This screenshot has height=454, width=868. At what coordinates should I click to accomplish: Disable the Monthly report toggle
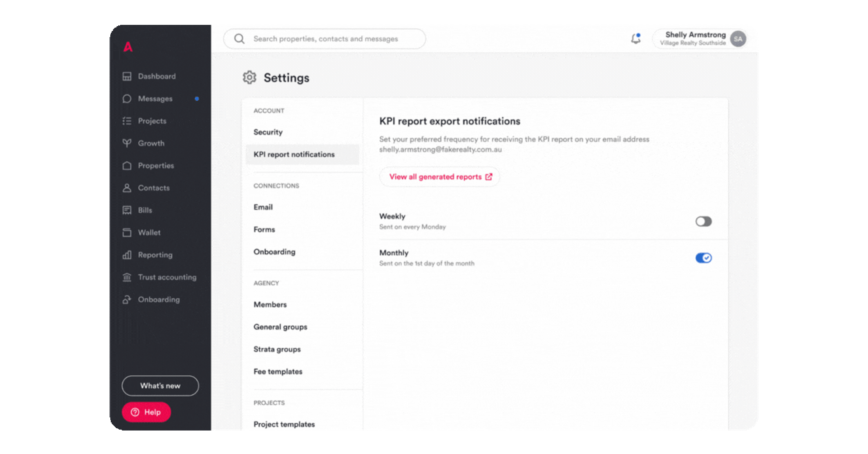(x=703, y=258)
